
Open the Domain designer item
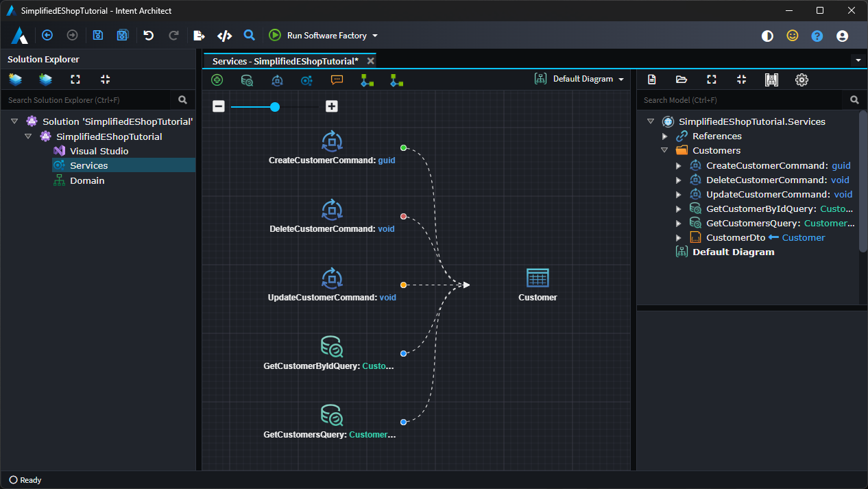[x=79, y=180]
